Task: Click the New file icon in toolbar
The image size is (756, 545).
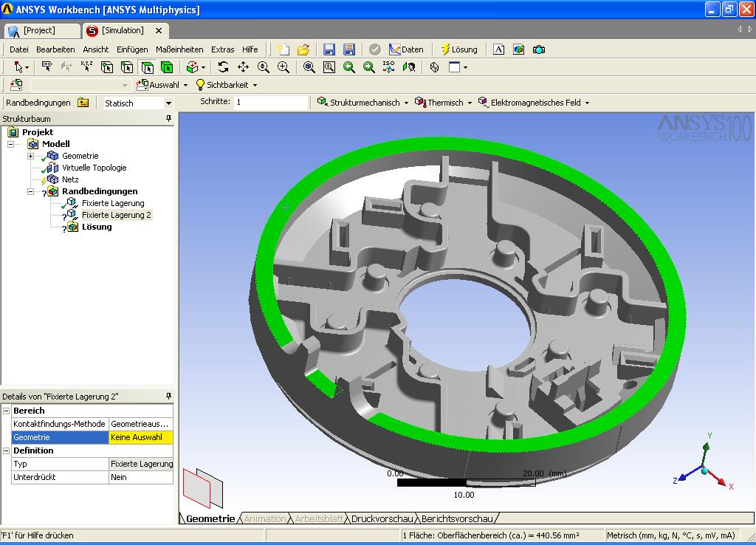Action: click(283, 49)
